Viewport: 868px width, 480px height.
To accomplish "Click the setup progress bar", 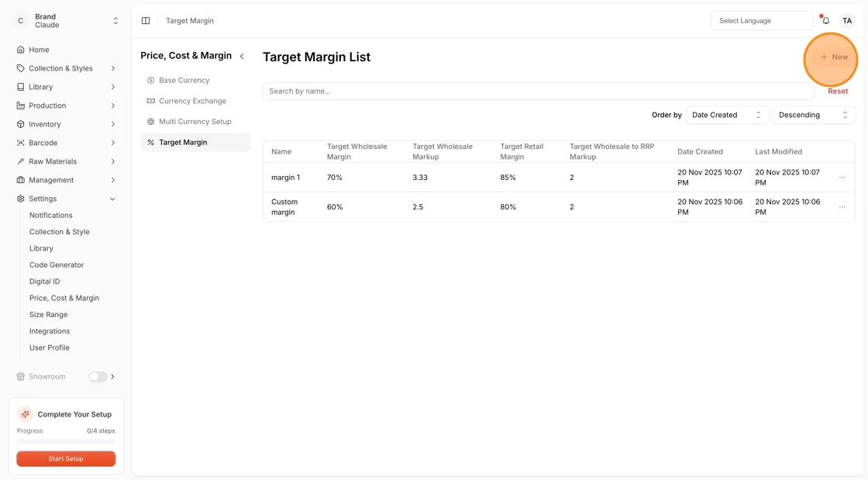I will (66, 441).
